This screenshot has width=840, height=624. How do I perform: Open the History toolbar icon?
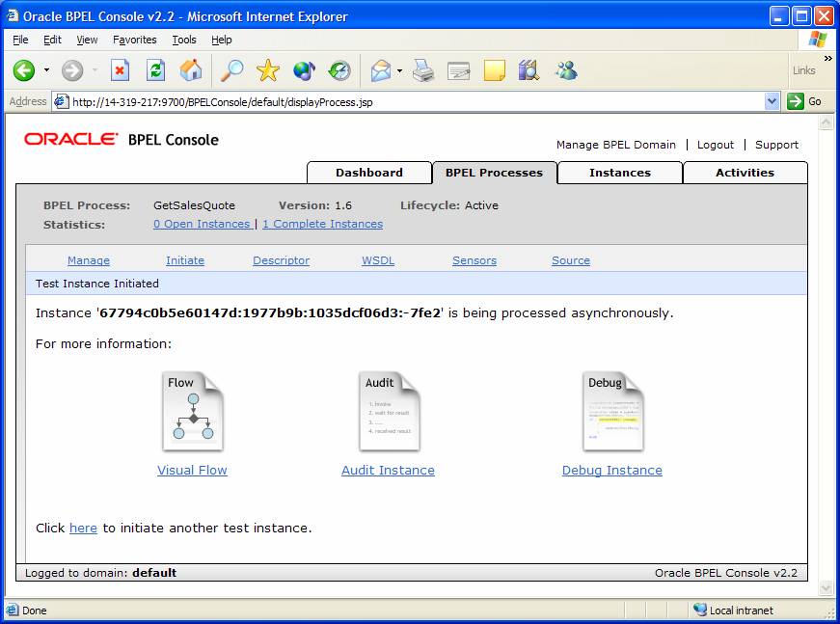click(339, 70)
